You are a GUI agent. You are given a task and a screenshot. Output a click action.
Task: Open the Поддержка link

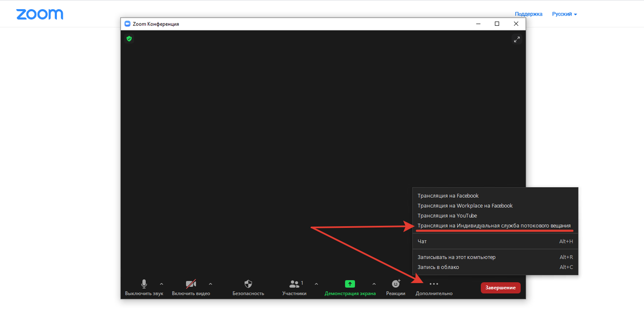(x=529, y=14)
